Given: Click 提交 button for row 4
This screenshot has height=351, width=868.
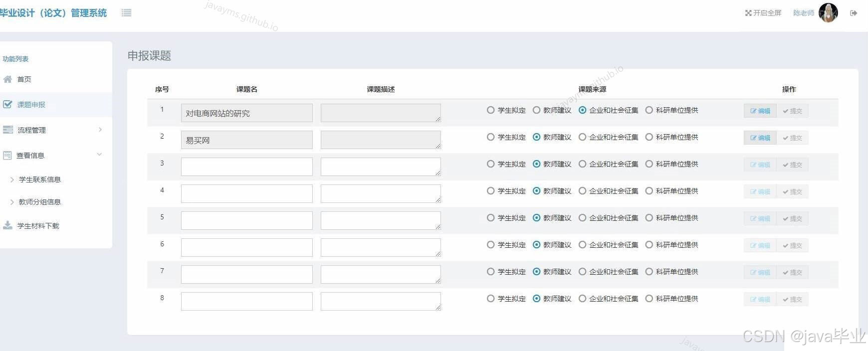Looking at the screenshot, I should coord(792,192).
